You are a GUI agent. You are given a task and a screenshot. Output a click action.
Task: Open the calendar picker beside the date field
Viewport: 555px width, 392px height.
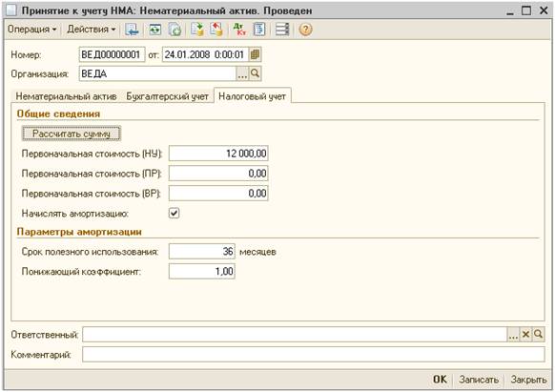[x=255, y=54]
